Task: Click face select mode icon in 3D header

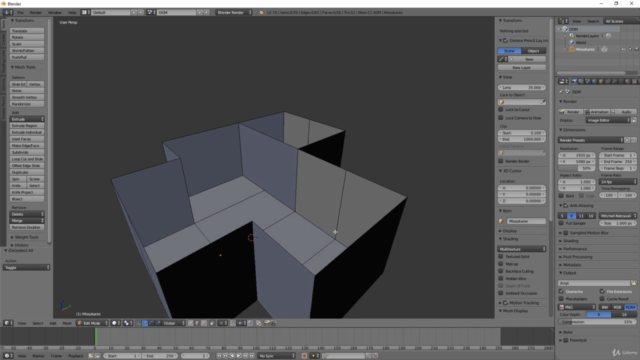Action: coord(204,323)
